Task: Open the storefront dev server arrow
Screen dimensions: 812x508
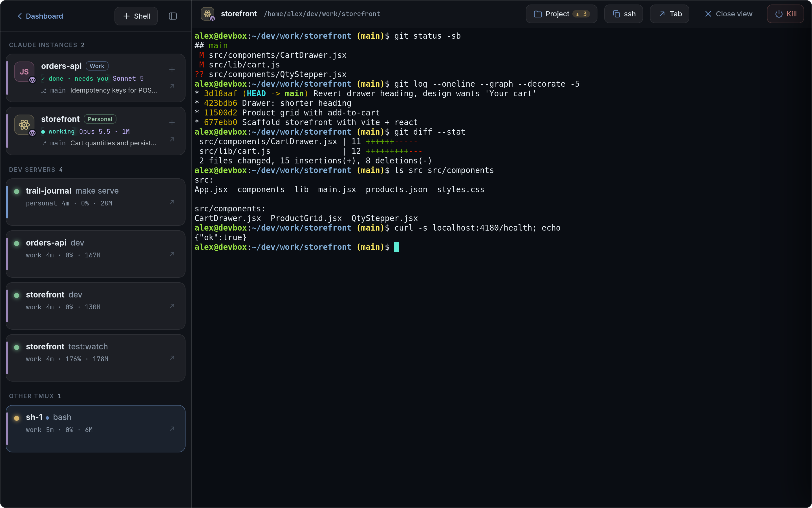Action: (172, 306)
